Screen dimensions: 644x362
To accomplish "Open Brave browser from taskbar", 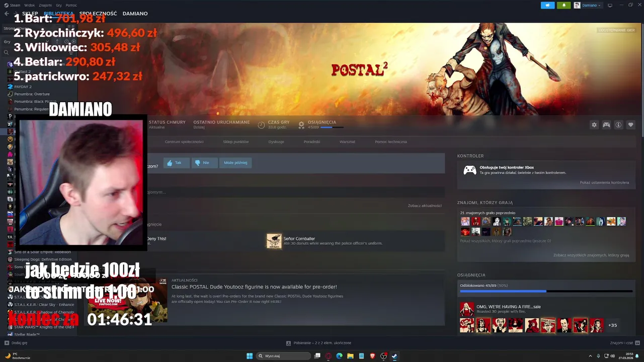I will (x=372, y=356).
